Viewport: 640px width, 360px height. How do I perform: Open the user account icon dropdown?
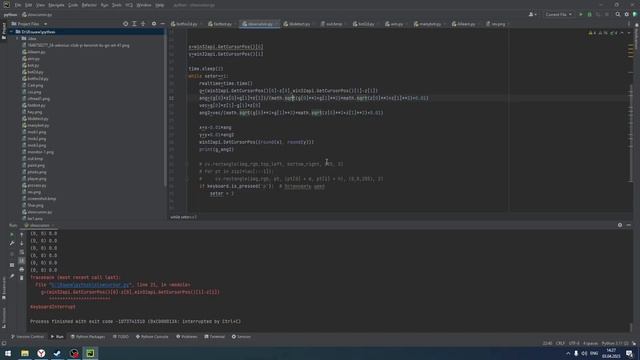(532, 14)
